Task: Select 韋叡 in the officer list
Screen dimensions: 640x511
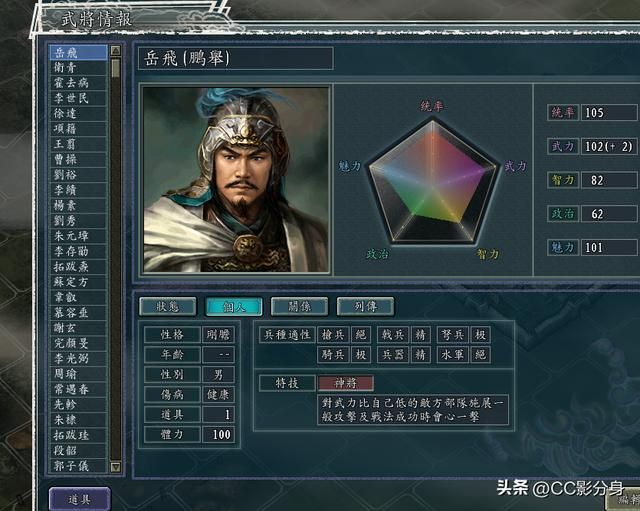Action: click(x=78, y=297)
